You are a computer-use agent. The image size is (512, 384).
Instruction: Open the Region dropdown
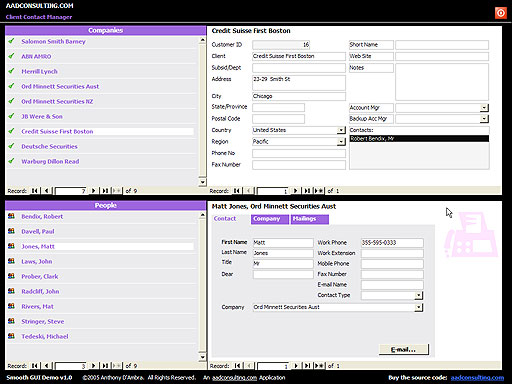click(341, 142)
